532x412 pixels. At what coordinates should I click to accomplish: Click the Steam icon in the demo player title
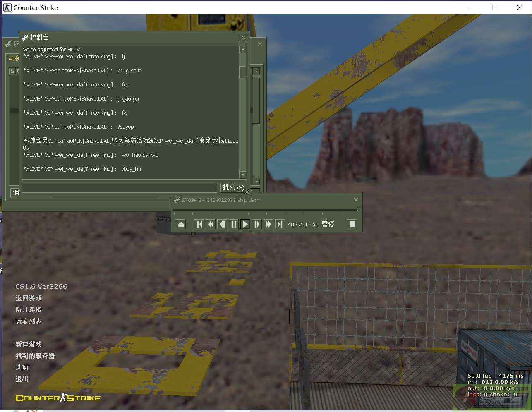point(177,200)
